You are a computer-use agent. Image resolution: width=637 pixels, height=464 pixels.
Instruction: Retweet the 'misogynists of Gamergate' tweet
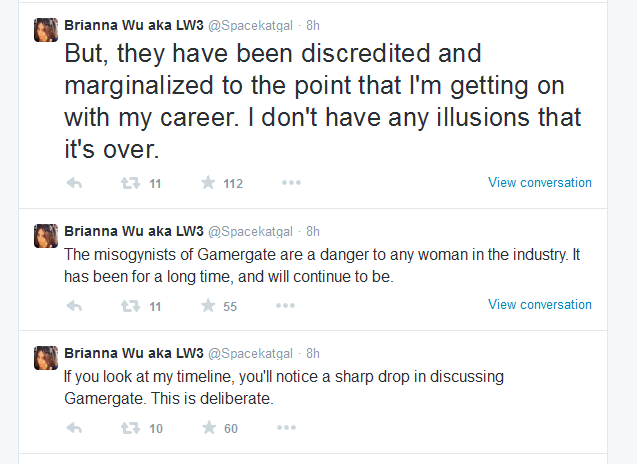coord(130,306)
